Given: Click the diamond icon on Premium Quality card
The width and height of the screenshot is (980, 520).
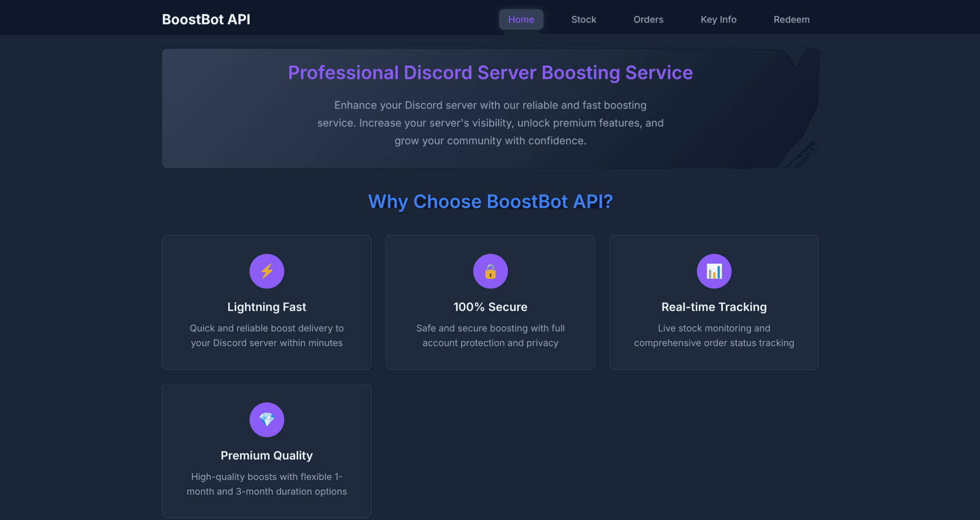Looking at the screenshot, I should click(266, 420).
